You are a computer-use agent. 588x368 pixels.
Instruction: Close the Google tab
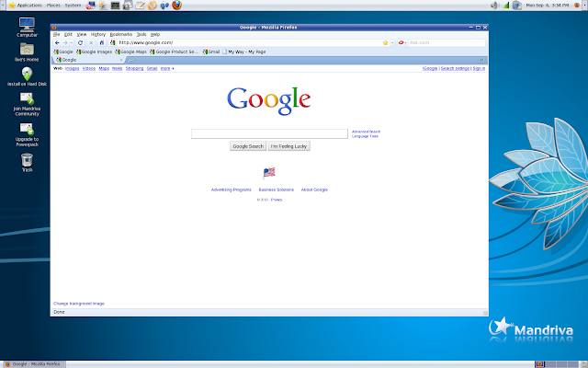[x=121, y=60]
